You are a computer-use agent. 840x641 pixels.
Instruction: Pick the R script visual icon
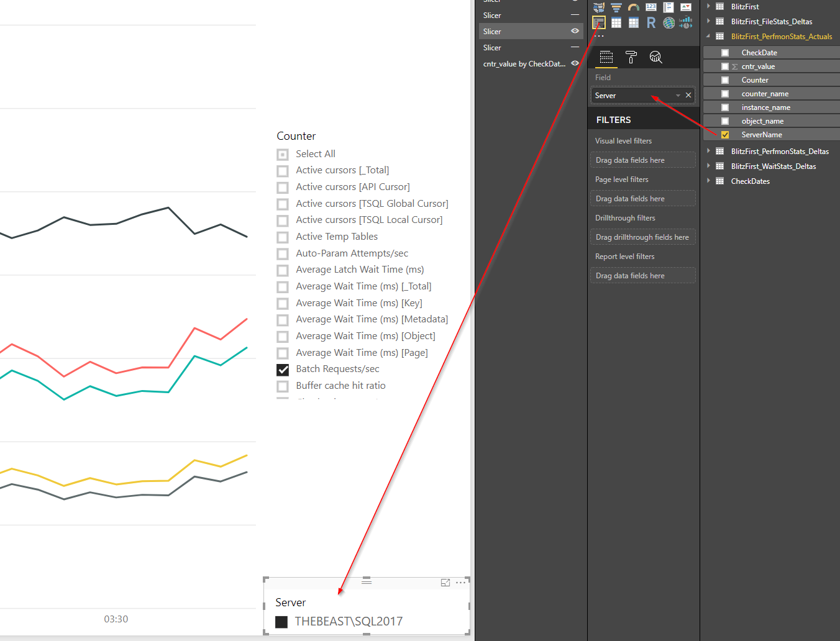651,23
